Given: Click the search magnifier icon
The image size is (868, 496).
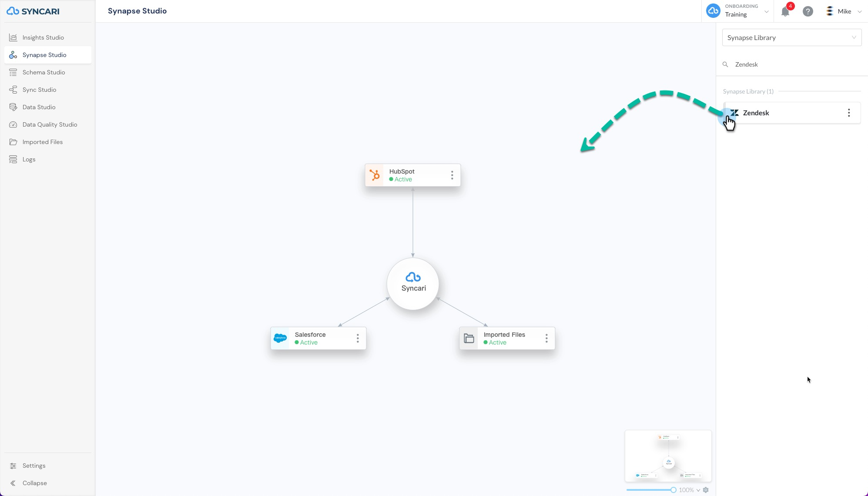Looking at the screenshot, I should [725, 64].
